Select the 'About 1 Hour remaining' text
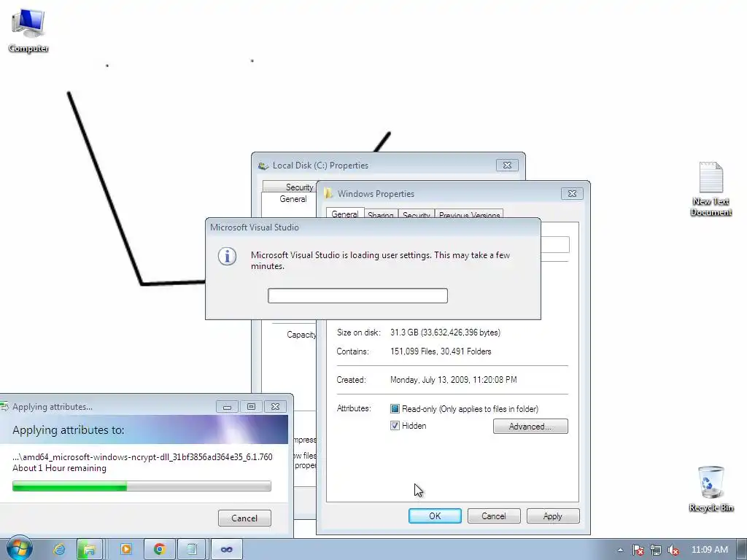 tap(60, 468)
